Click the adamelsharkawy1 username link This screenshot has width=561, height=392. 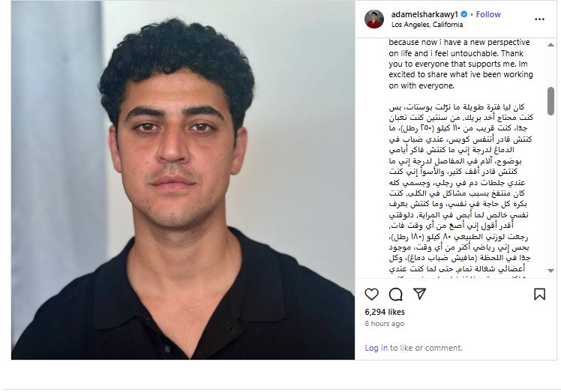(x=424, y=14)
